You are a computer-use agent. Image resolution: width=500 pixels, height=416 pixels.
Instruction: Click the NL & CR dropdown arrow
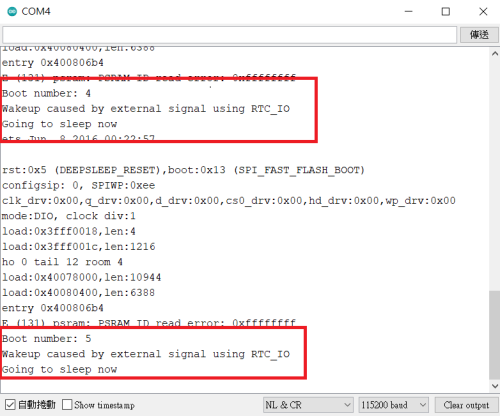point(347,405)
